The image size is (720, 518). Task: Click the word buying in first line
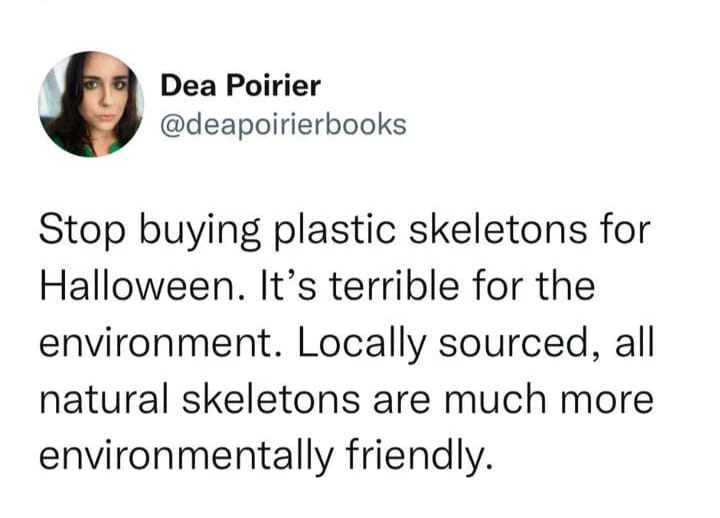coord(200,230)
